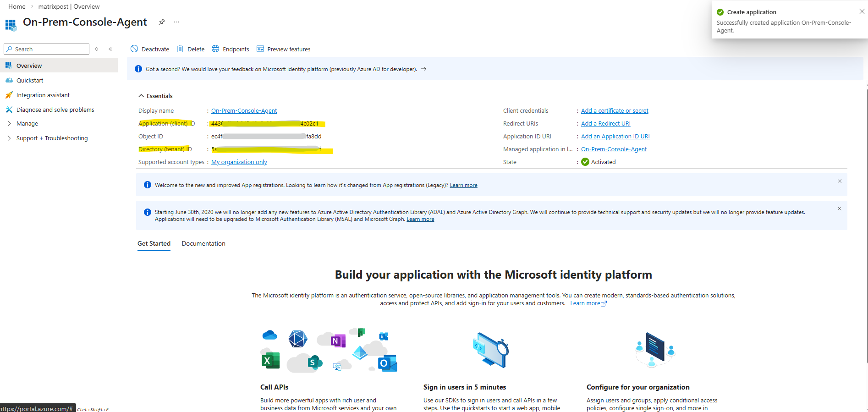Select the Get Started tab
The height and width of the screenshot is (412, 868).
coord(154,243)
